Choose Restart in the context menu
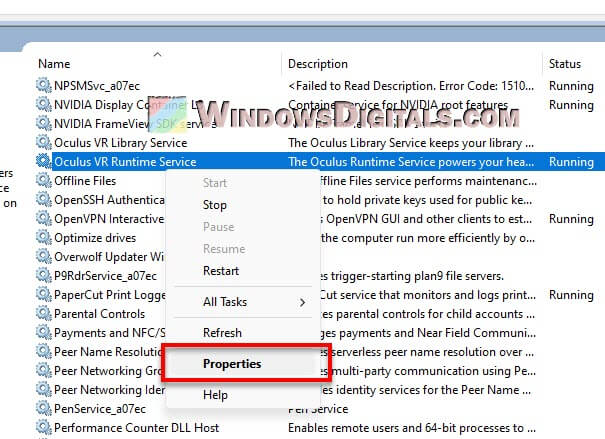 pyautogui.click(x=243, y=271)
